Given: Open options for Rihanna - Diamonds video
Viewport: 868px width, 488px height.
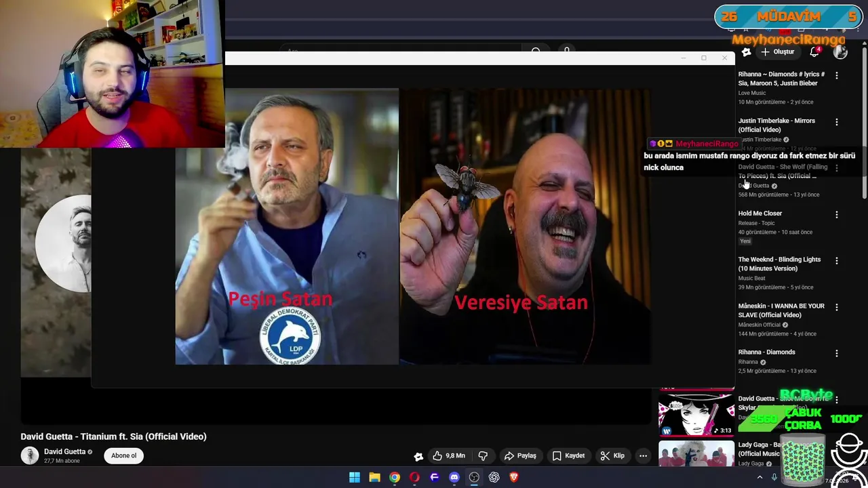Looking at the screenshot, I should click(x=837, y=353).
